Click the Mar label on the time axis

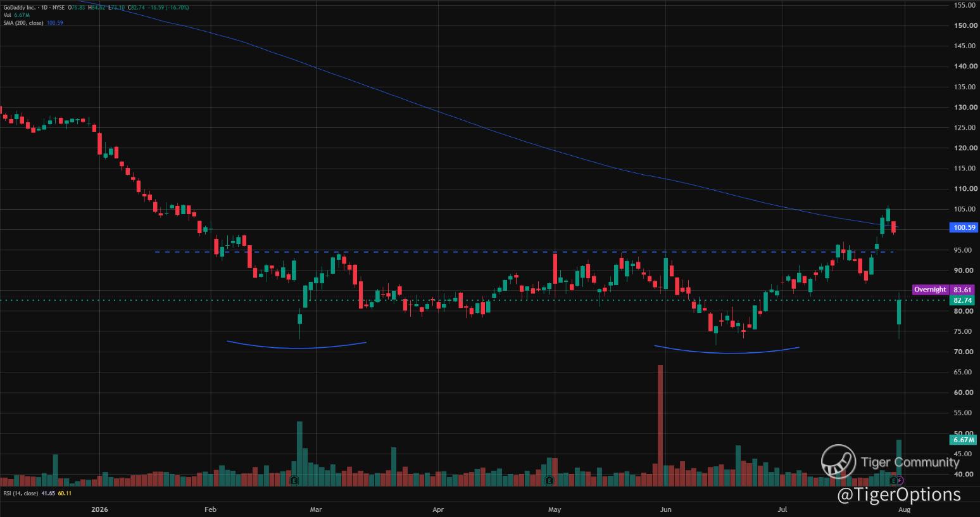click(316, 509)
